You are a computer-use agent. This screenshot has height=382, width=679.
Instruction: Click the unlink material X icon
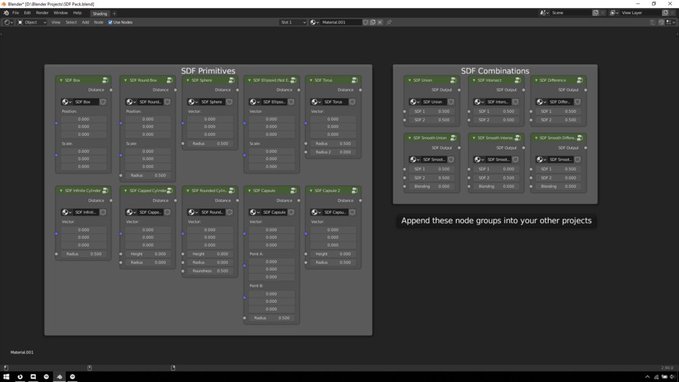coord(380,22)
